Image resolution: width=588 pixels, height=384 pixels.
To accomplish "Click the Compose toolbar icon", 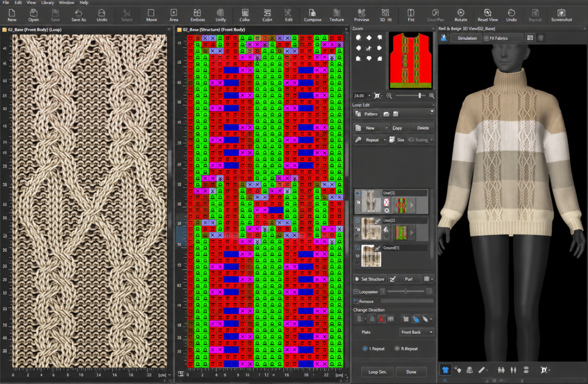I will pos(312,16).
